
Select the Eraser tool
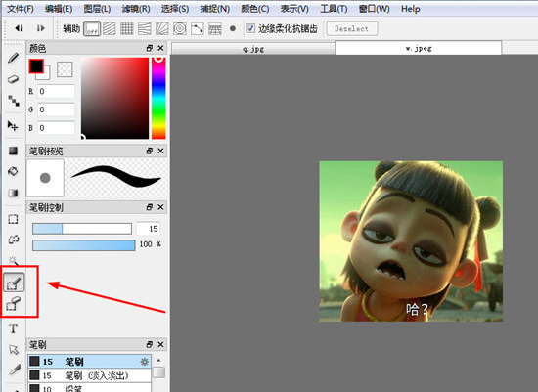coord(13,79)
